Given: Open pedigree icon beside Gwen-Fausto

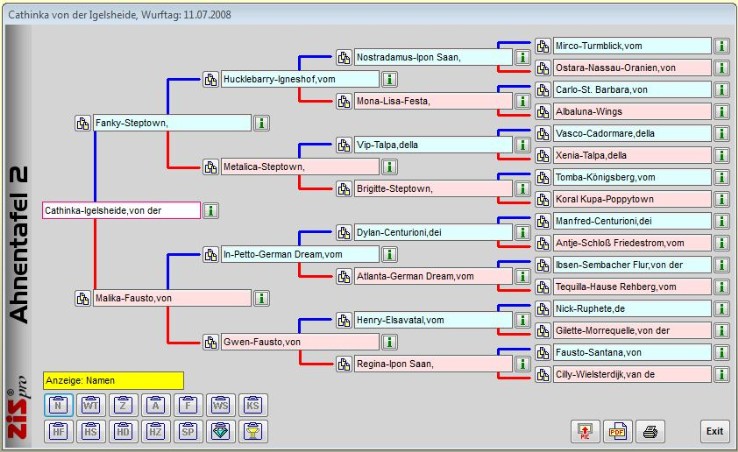Looking at the screenshot, I should point(211,341).
